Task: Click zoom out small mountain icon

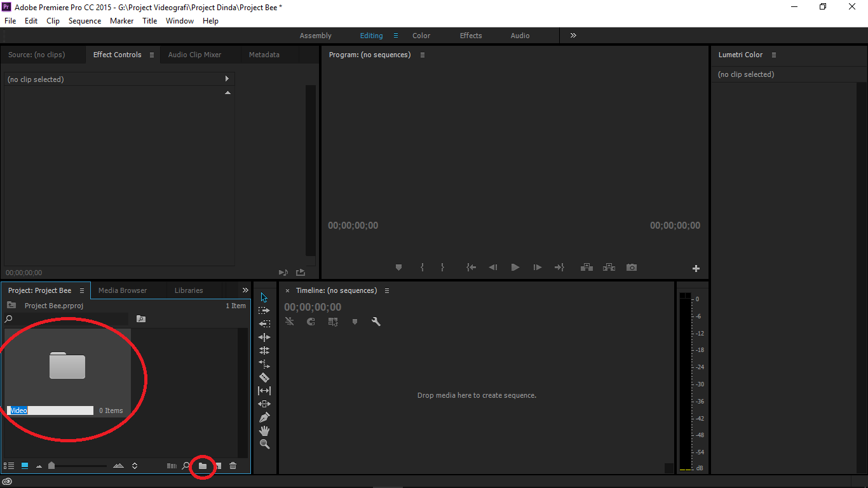Action: (x=39, y=466)
